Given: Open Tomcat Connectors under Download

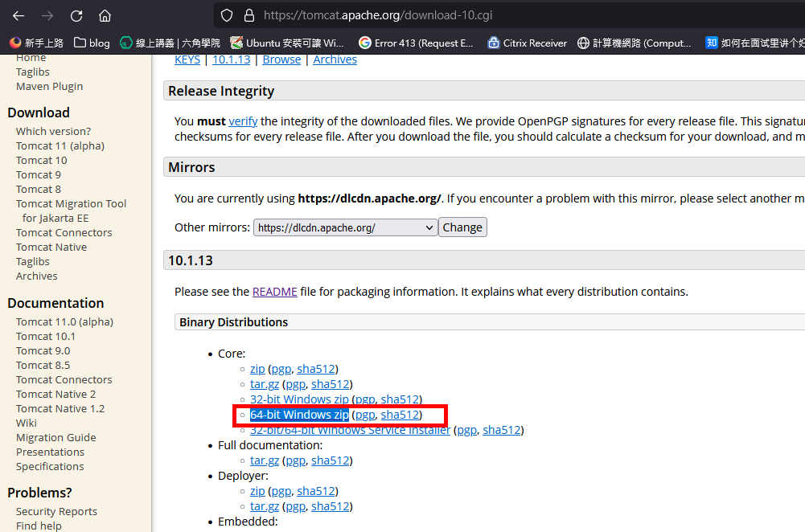Looking at the screenshot, I should pos(64,232).
